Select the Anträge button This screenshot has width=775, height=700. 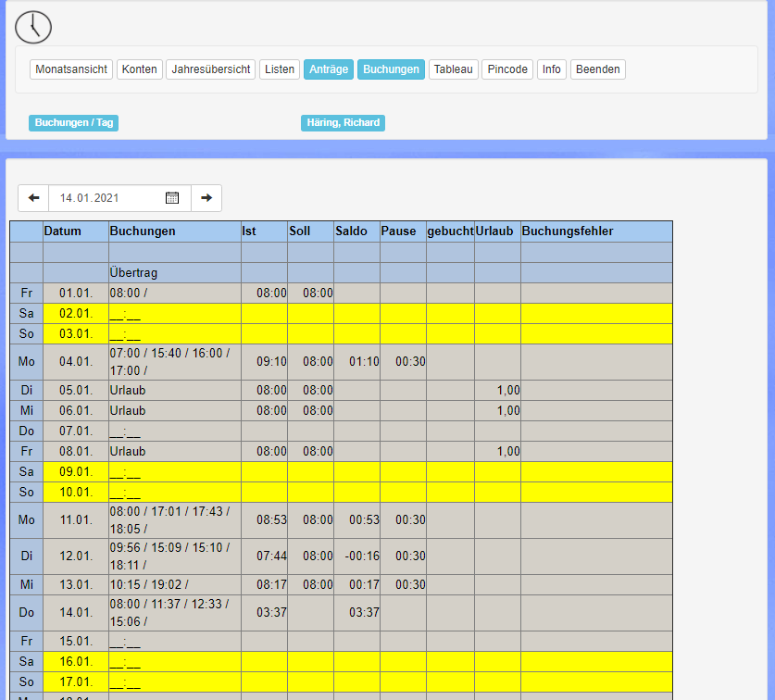329,69
